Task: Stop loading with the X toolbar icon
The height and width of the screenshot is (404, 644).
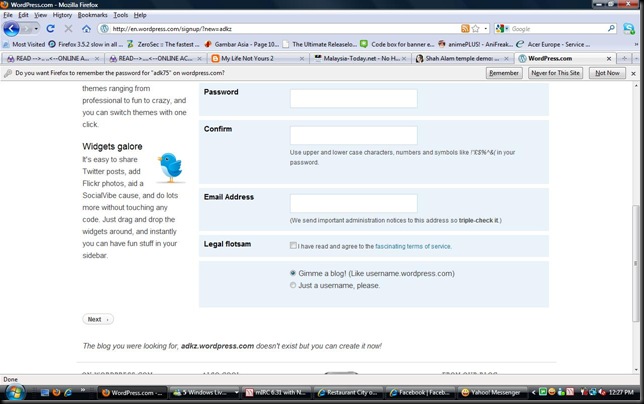Action: pos(68,29)
